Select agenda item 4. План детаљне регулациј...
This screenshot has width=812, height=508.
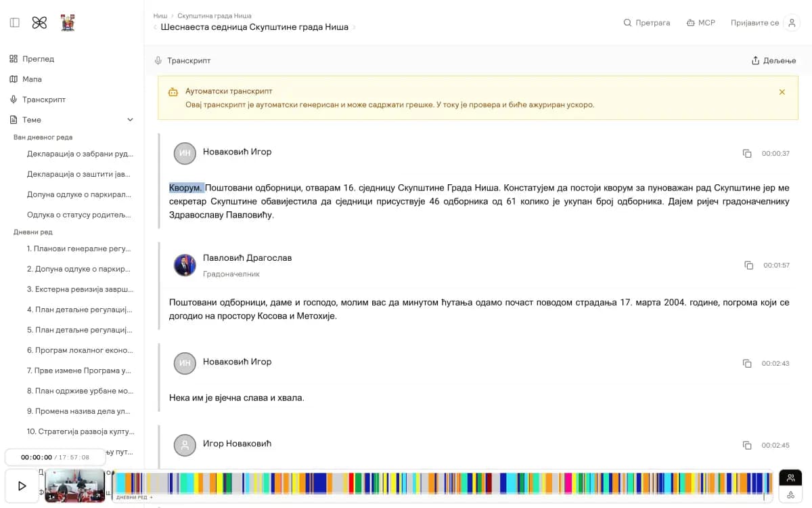click(79, 310)
